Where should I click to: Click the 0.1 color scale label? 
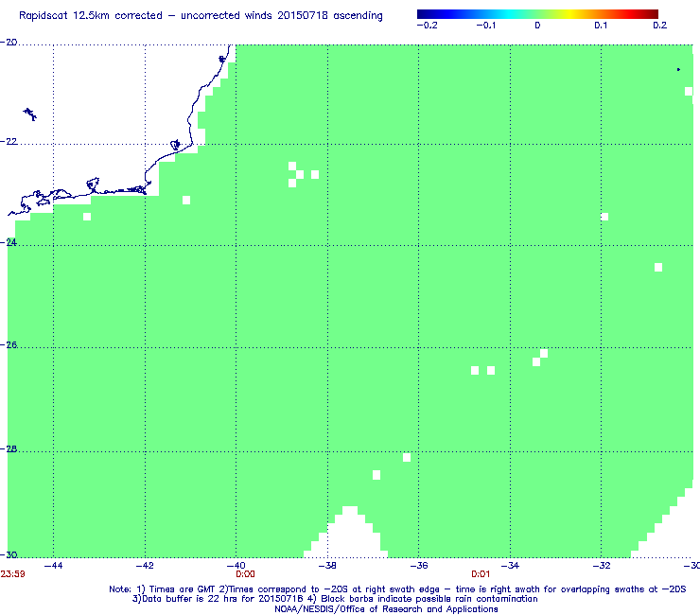click(601, 26)
